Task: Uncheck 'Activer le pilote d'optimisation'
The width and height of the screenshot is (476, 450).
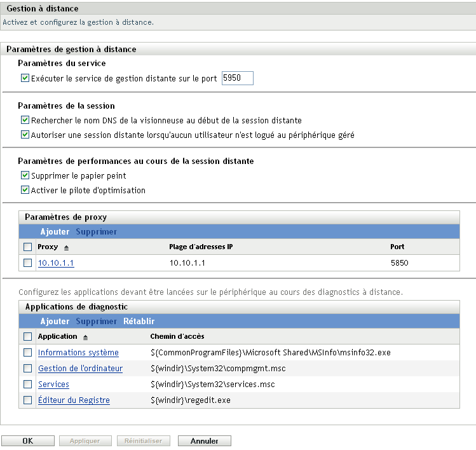Action: pos(25,190)
